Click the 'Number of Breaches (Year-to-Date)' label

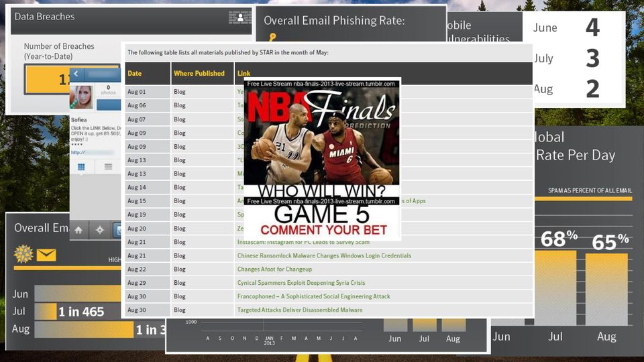pyautogui.click(x=59, y=52)
